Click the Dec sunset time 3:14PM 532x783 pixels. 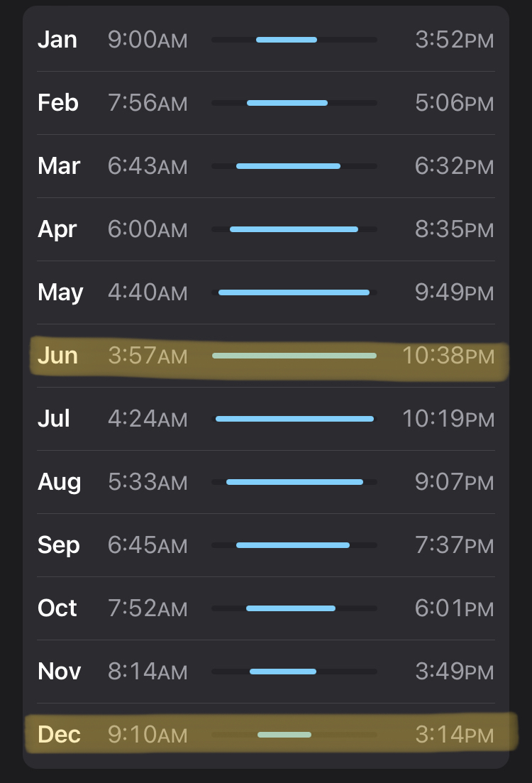click(x=454, y=735)
